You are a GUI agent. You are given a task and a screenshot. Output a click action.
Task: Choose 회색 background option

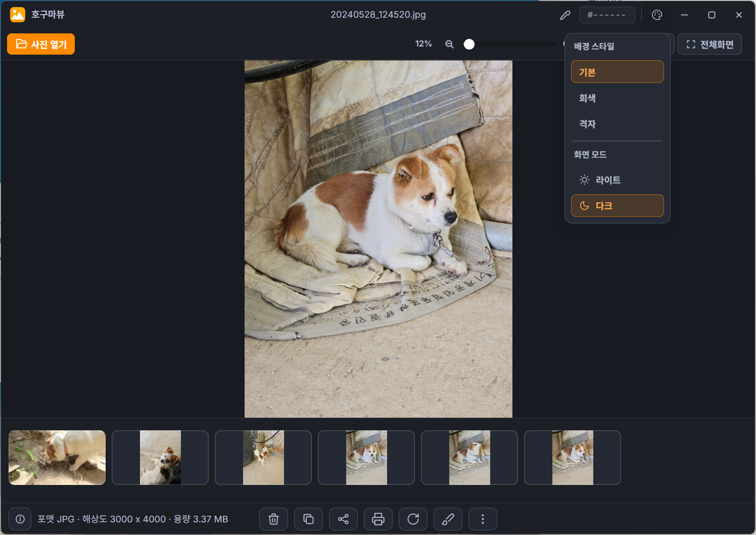pyautogui.click(x=617, y=98)
